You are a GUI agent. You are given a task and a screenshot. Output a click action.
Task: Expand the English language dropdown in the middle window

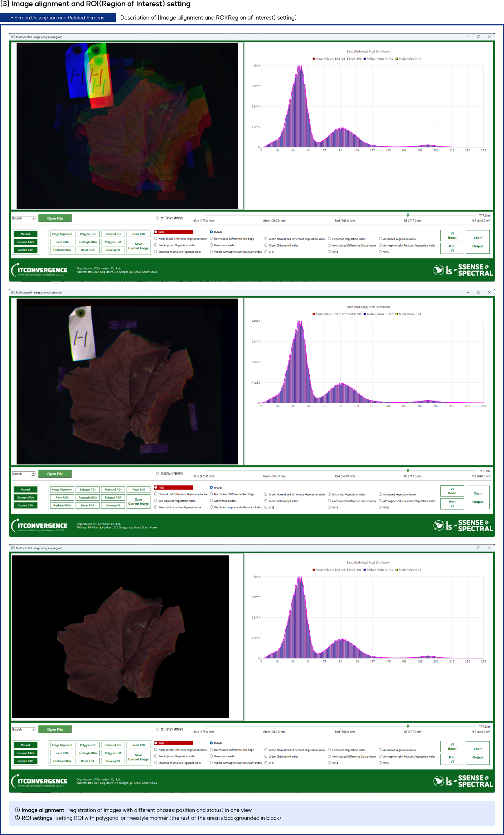(x=24, y=474)
